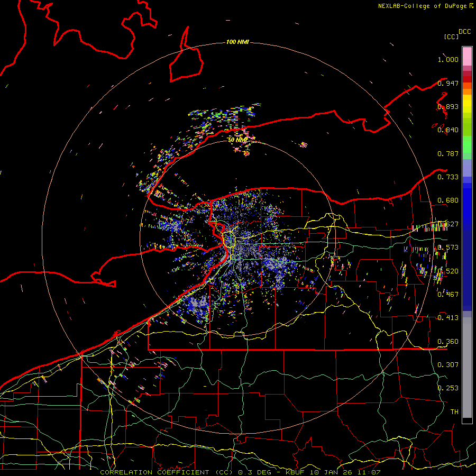Select the 0.787 scale value
476x476 pixels.
click(448, 153)
